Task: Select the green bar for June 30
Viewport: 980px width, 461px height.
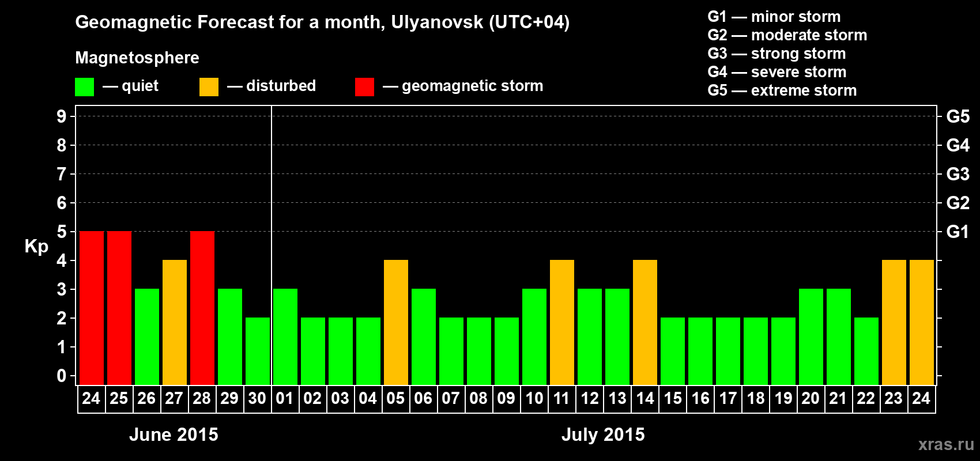Action: (258, 351)
